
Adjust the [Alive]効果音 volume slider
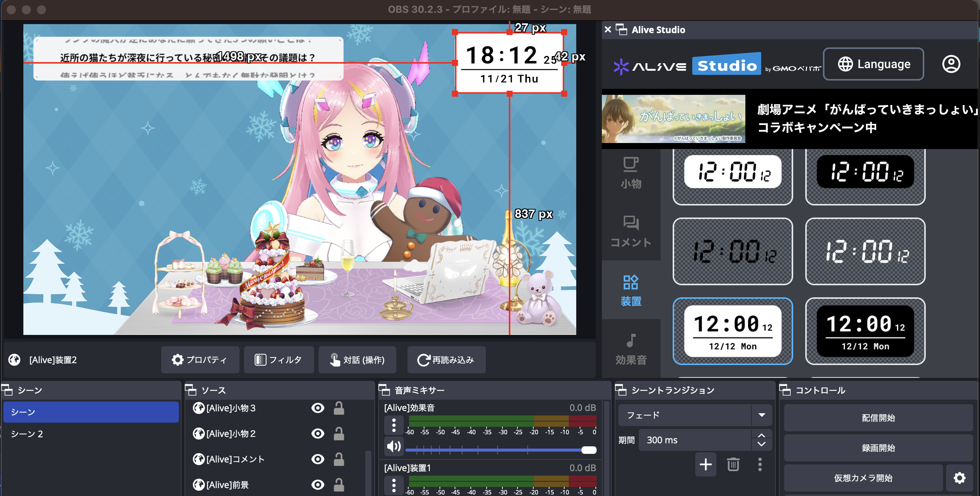(501, 450)
